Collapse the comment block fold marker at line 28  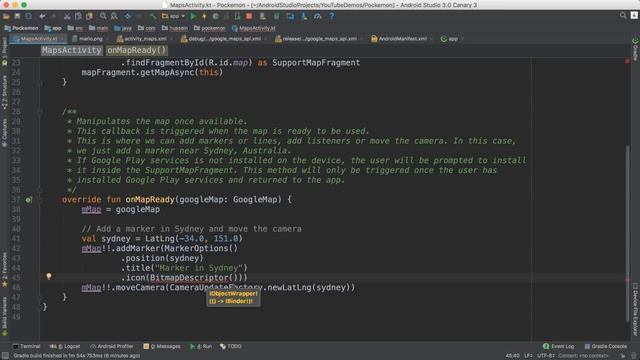point(40,112)
